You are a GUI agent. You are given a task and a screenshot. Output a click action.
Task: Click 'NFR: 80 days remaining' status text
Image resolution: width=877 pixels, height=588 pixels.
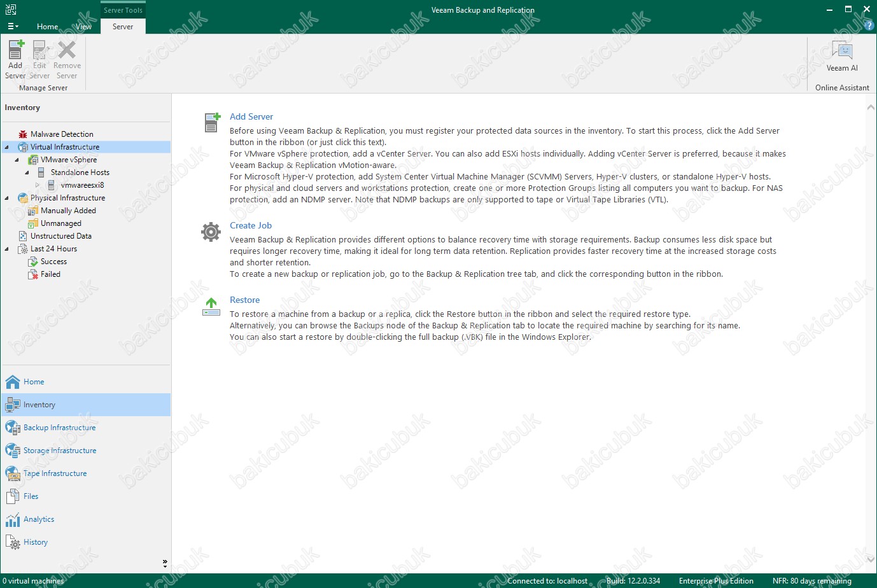point(812,581)
